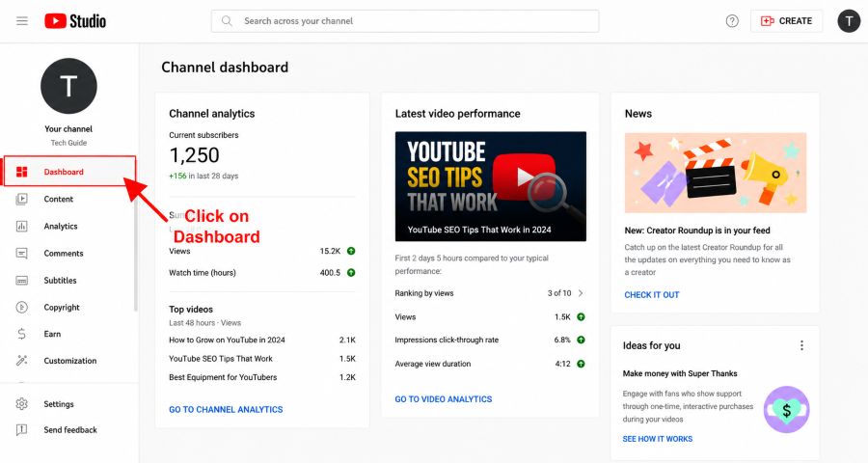Click the Analytics bar chart icon
868x463 pixels.
coord(21,226)
